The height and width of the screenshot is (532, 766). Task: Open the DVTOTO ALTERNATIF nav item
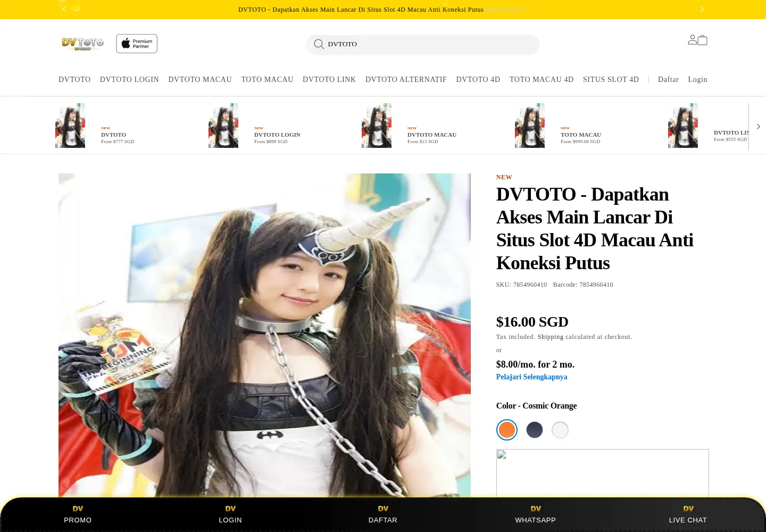click(x=406, y=79)
